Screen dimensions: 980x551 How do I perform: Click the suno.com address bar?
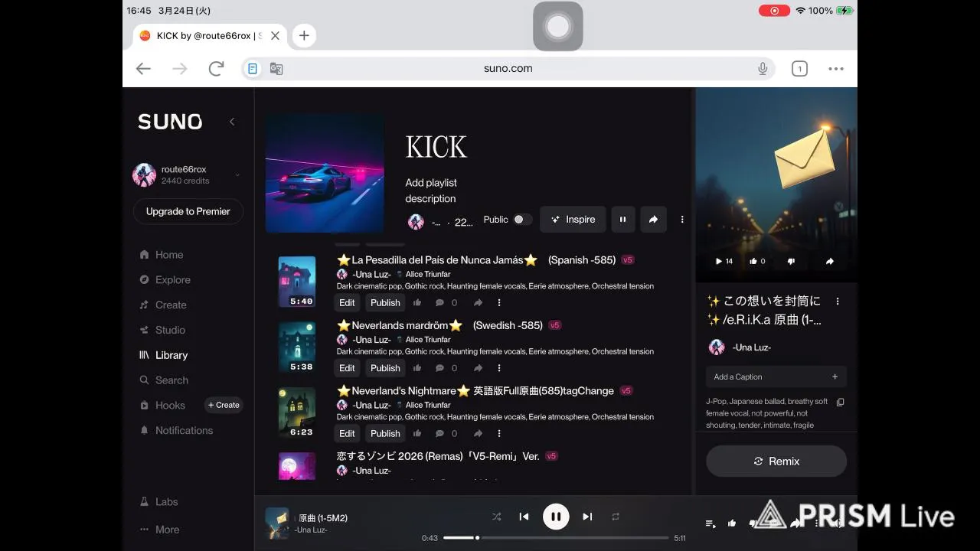508,68
